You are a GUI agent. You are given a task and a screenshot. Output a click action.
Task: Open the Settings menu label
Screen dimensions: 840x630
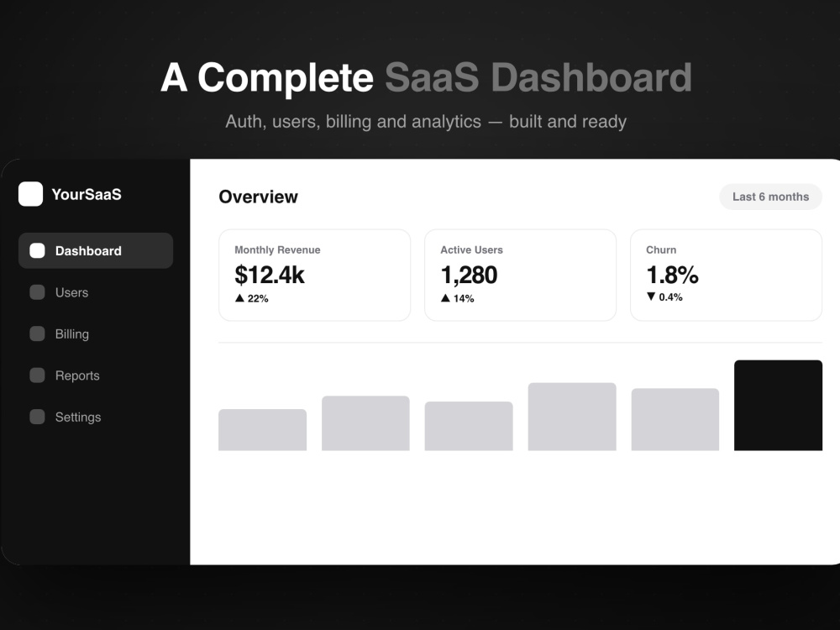(x=77, y=417)
